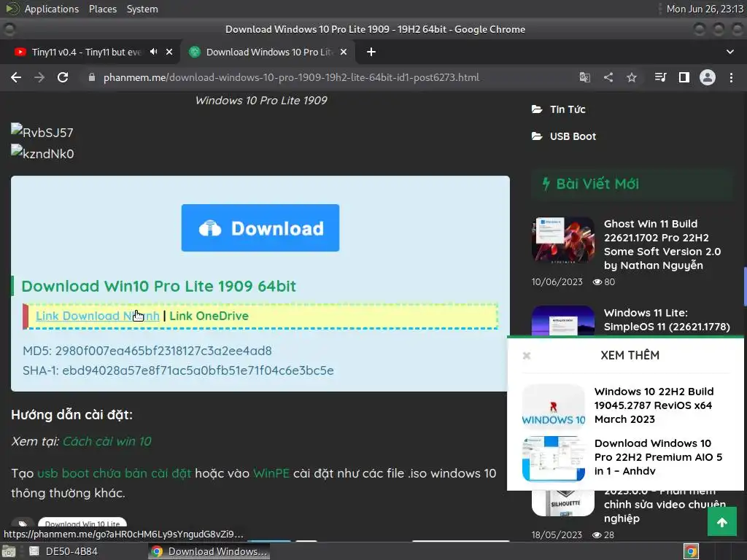Image resolution: width=747 pixels, height=560 pixels.
Task: Click the SHA-1 hash text
Action: [x=178, y=370]
